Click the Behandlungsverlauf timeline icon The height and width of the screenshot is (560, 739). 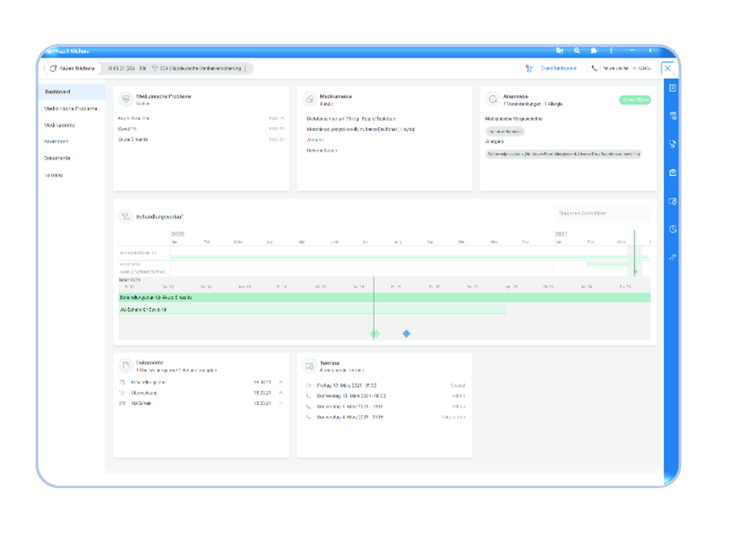[125, 216]
